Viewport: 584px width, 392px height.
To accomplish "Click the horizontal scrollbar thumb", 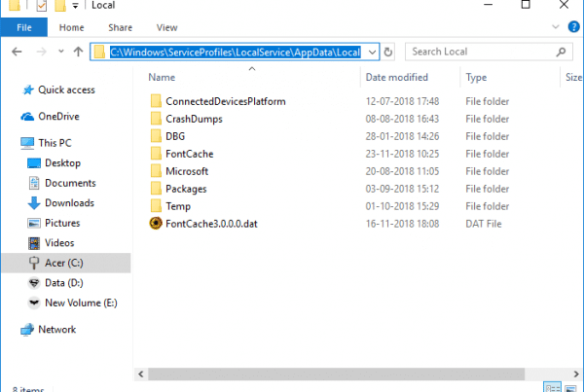I will 337,374.
